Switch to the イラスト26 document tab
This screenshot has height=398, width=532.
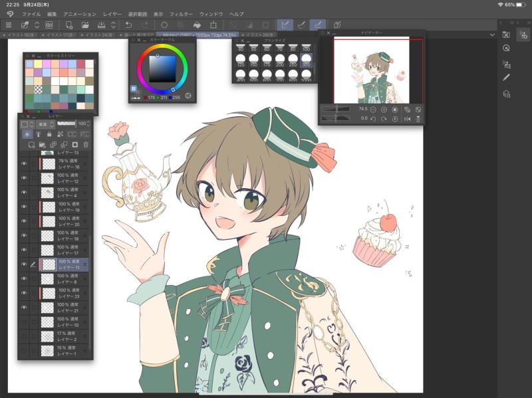[259, 35]
